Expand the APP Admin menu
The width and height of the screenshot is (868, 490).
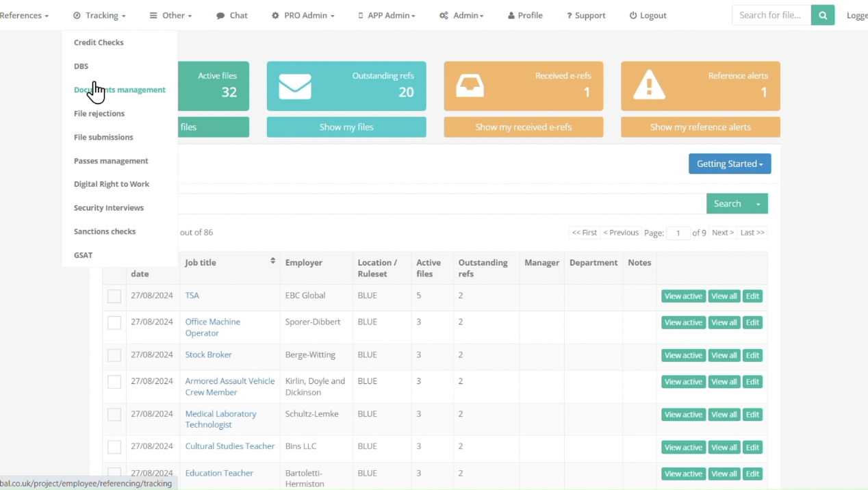(387, 15)
